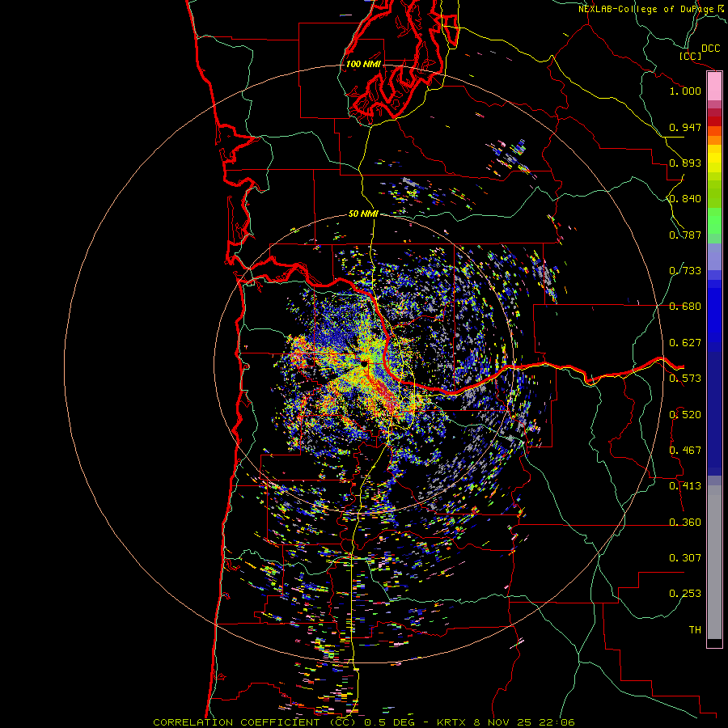Click the 0.573 scale value

(685, 379)
